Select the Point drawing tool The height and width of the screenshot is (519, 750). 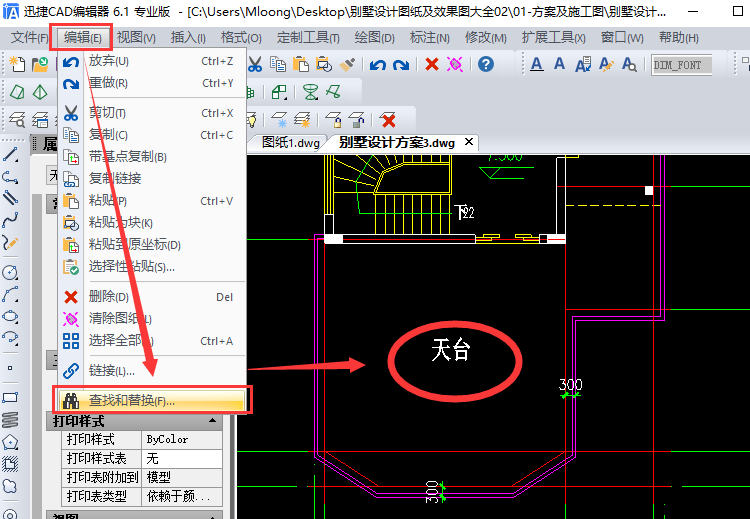(x=10, y=368)
